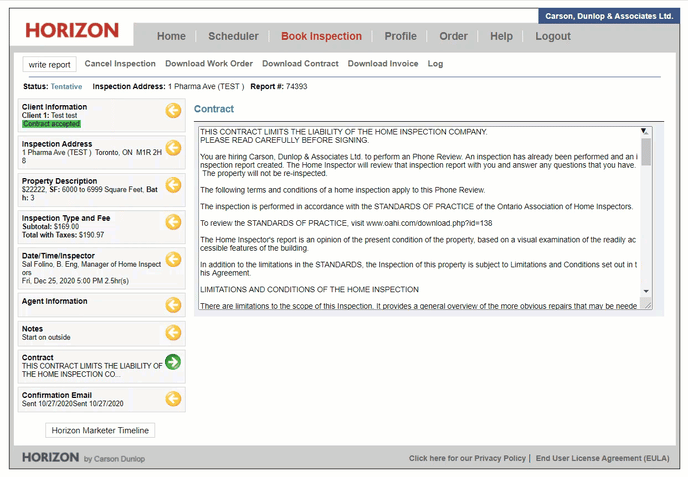This screenshot has height=477, width=688.
Task: Click arrow icon beside Property Description
Action: coord(173,185)
